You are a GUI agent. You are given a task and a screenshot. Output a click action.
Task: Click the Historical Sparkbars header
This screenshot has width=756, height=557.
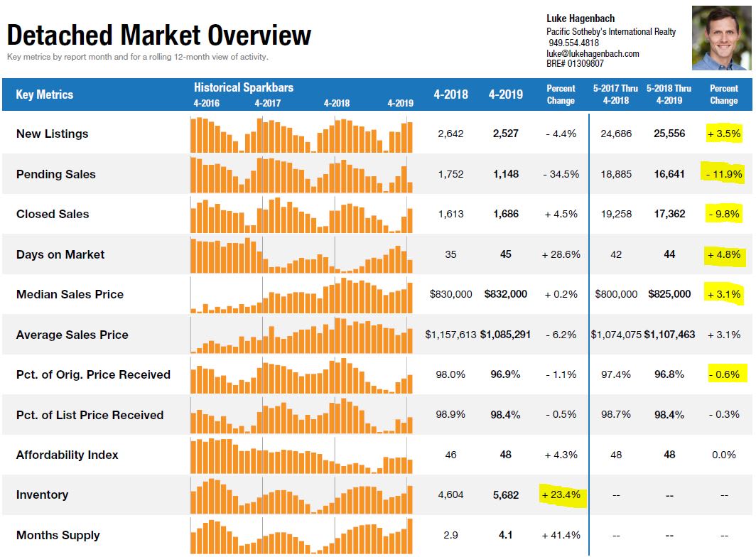(x=243, y=88)
